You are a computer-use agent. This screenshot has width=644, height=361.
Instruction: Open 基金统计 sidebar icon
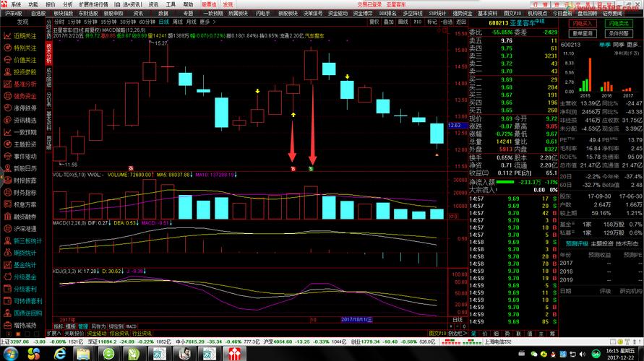click(7, 265)
